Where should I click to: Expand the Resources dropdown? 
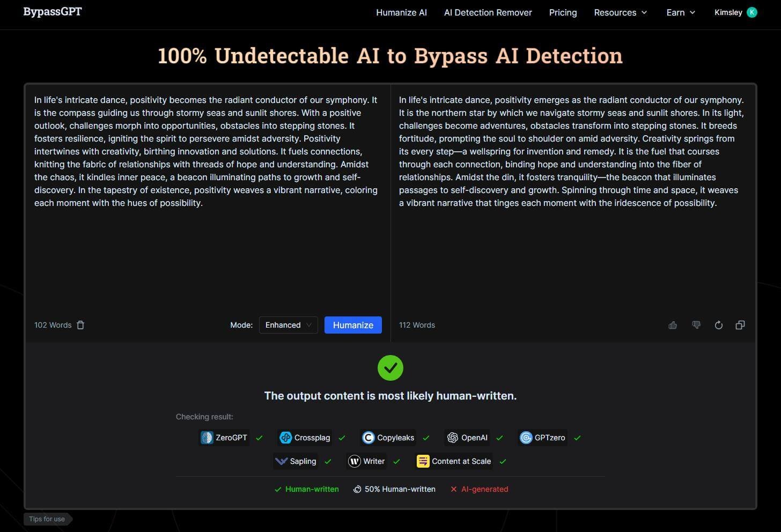point(620,12)
